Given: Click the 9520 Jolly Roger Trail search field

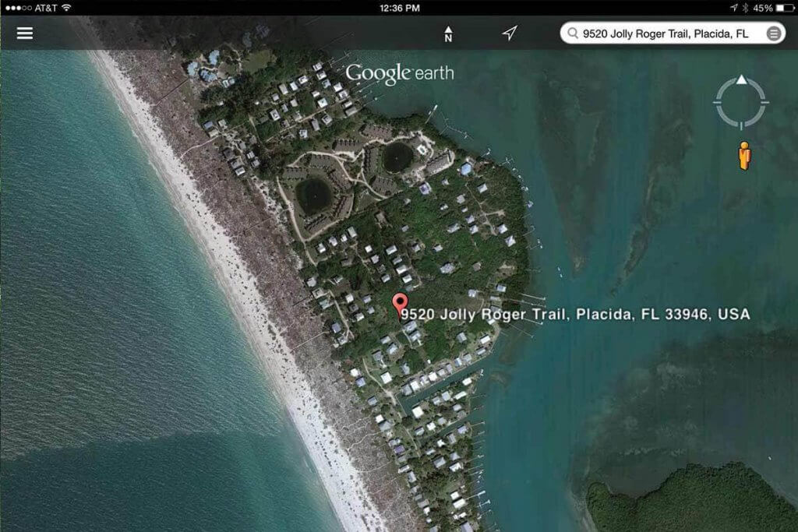Looking at the screenshot, I should click(673, 33).
